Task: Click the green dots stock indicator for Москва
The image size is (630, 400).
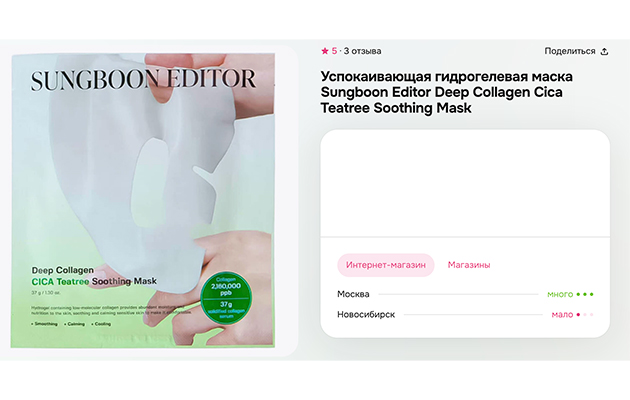Action: (585, 294)
